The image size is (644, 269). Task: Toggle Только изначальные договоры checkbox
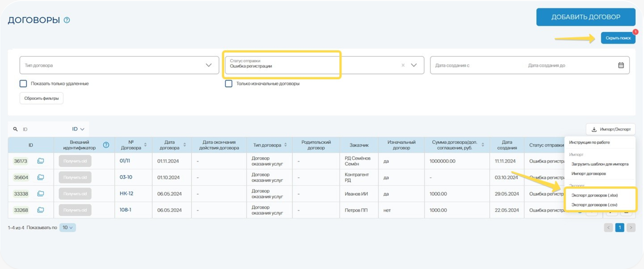click(229, 84)
